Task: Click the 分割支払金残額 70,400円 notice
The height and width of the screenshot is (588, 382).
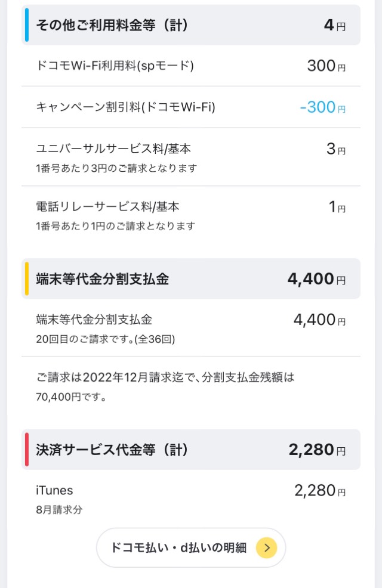Action: pyautogui.click(x=165, y=386)
